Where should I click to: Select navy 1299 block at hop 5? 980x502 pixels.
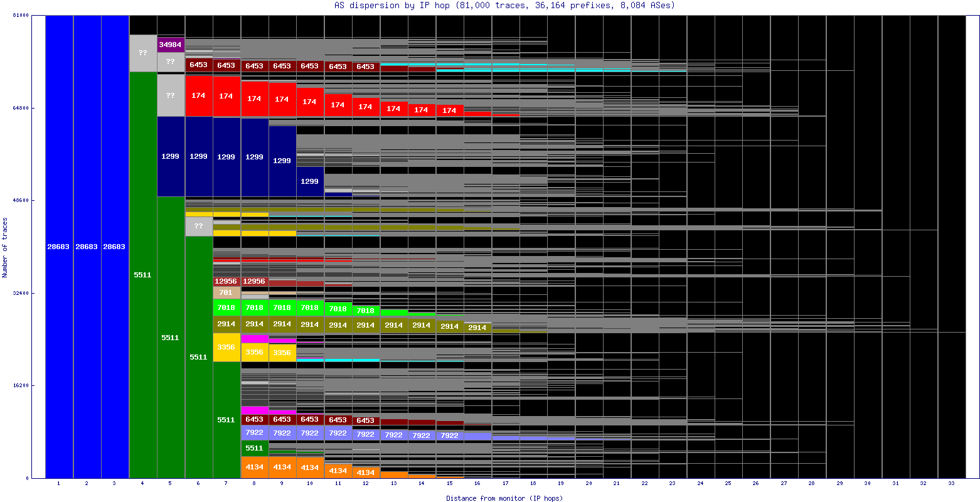[x=171, y=156]
